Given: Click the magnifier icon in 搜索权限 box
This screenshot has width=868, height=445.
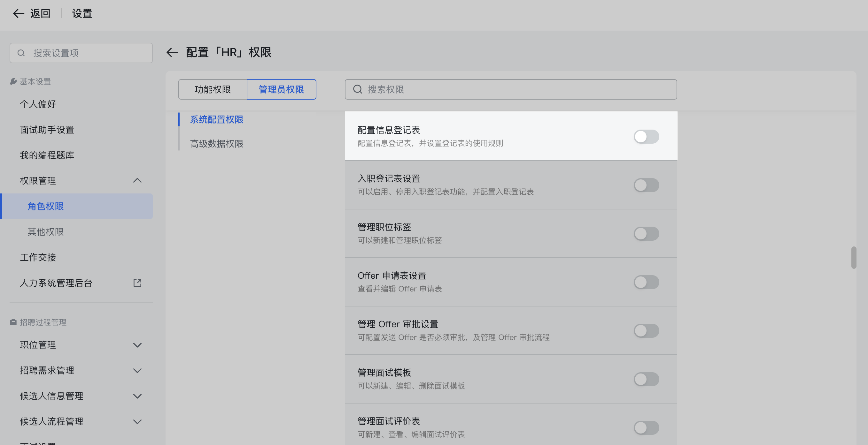Looking at the screenshot, I should pyautogui.click(x=357, y=89).
